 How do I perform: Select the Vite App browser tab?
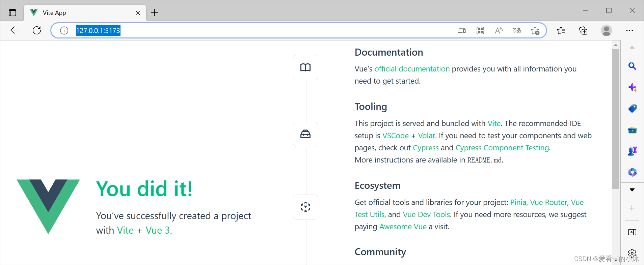click(85, 13)
